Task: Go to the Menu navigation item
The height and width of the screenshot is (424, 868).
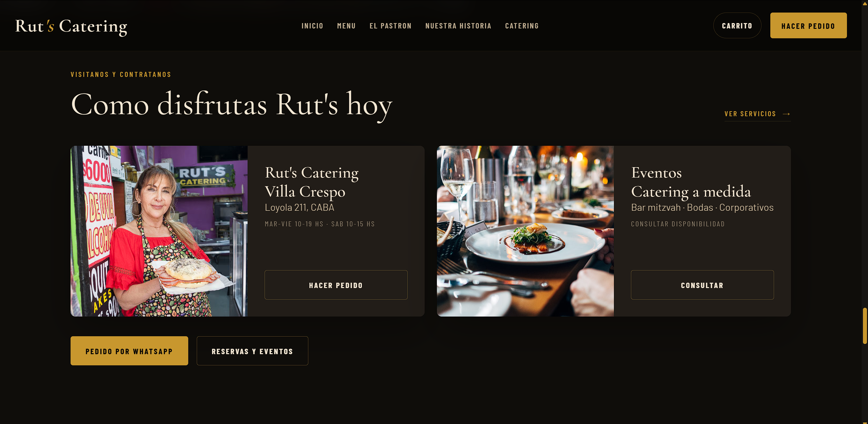Action: point(346,26)
